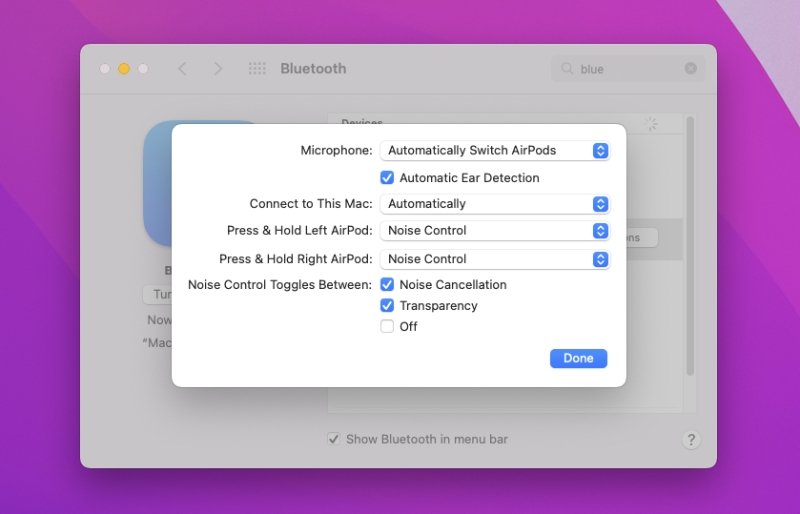Uncheck the Transparency checkbox

pyautogui.click(x=387, y=305)
